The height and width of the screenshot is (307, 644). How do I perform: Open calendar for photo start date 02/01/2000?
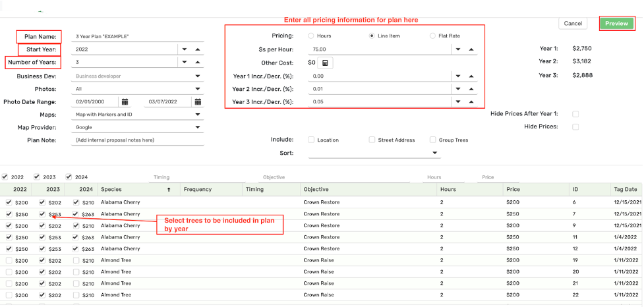coord(125,101)
